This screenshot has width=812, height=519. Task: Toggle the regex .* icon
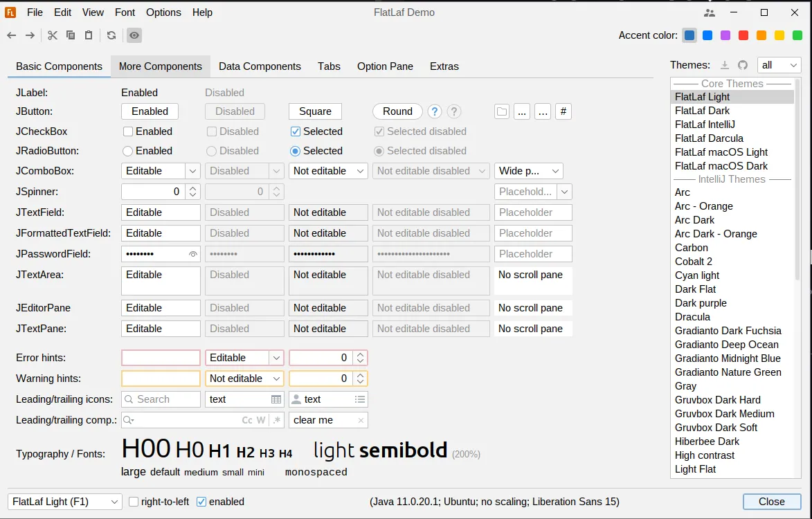pyautogui.click(x=277, y=420)
